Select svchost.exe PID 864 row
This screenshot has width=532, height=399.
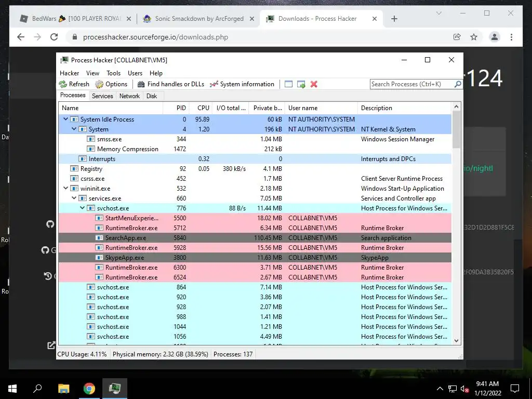pos(255,287)
